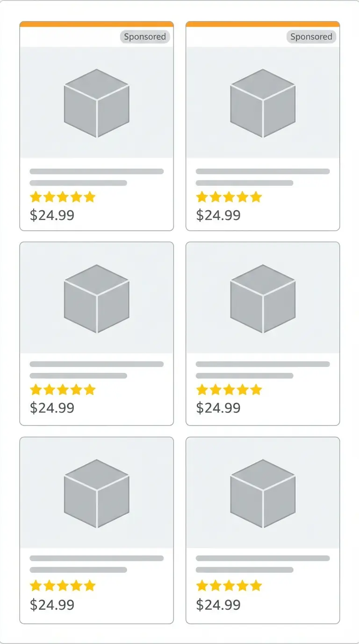Click the last star on the middle-right rating row
The width and height of the screenshot is (359, 644).
click(256, 389)
